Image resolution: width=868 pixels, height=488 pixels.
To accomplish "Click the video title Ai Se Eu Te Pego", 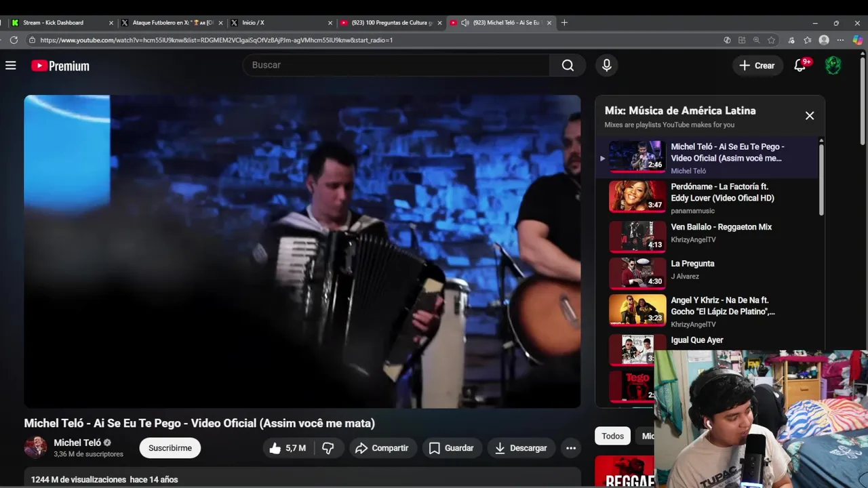I will (199, 423).
